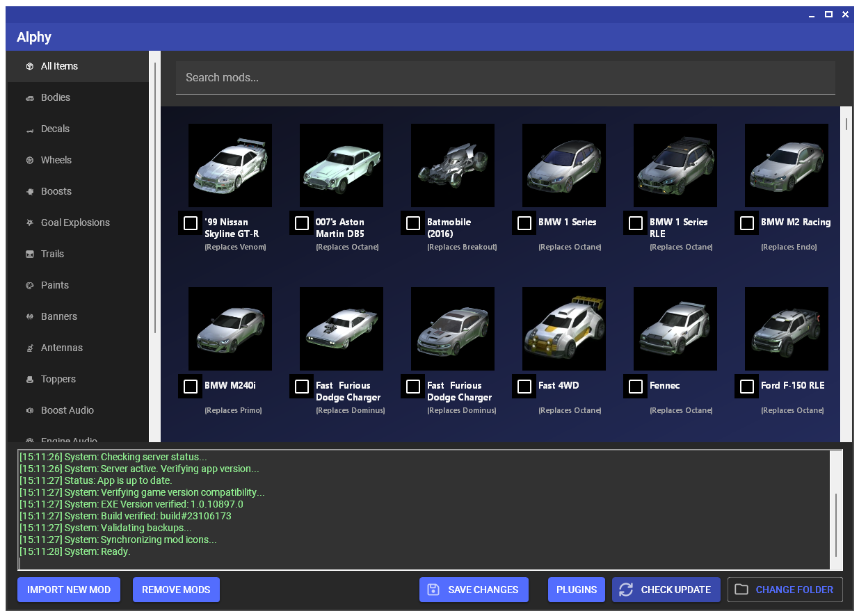The width and height of the screenshot is (859, 616).
Task: Click the Boost Audio speaker icon
Action: coord(30,411)
